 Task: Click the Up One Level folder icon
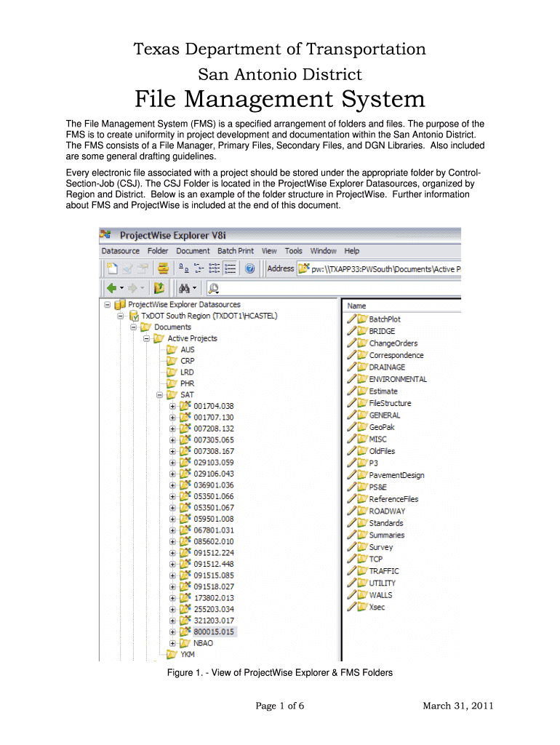pos(159,287)
